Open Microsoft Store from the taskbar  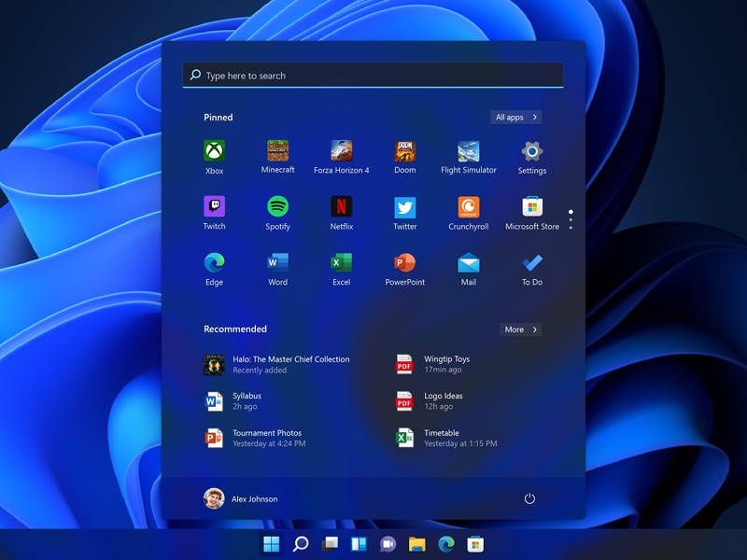pos(475,544)
